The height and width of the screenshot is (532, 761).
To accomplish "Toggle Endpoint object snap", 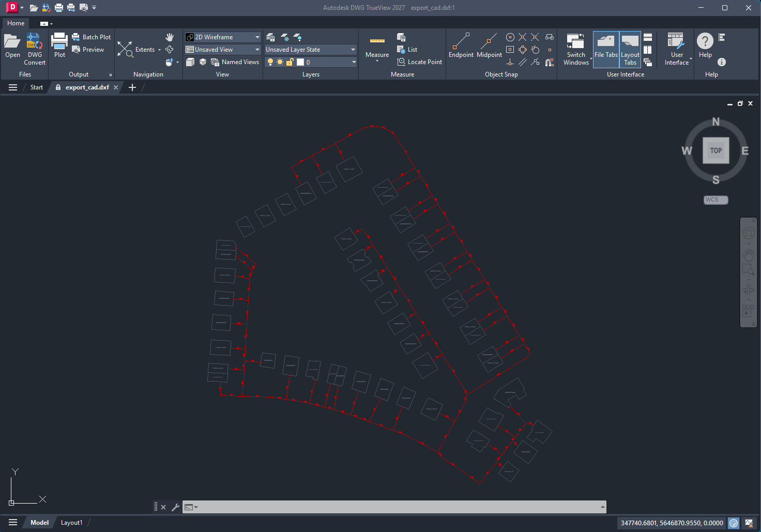I will (461, 45).
